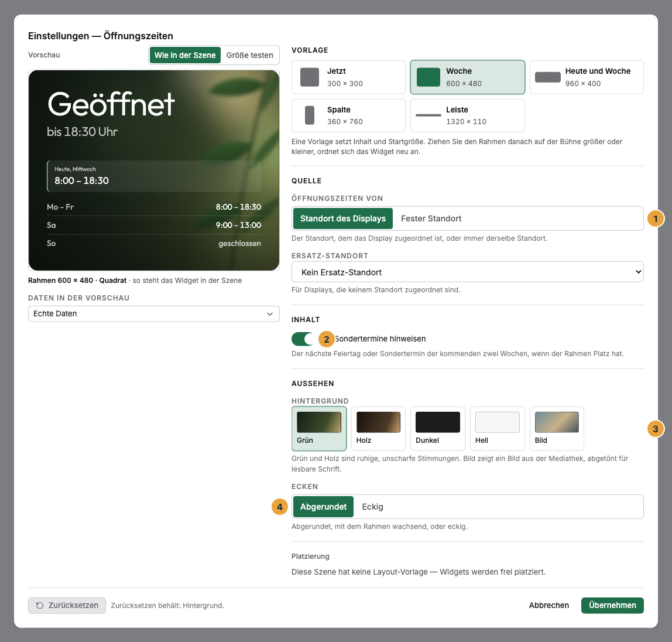This screenshot has height=642, width=672.
Task: Pick the Leiste 1320 × 110 template
Action: (467, 115)
